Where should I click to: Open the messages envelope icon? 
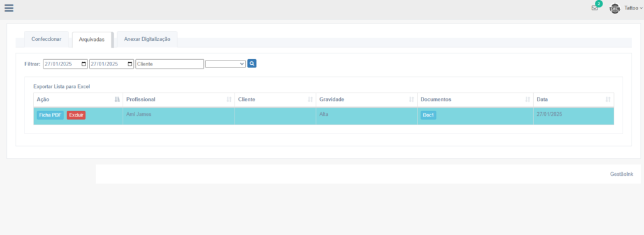[x=594, y=8]
